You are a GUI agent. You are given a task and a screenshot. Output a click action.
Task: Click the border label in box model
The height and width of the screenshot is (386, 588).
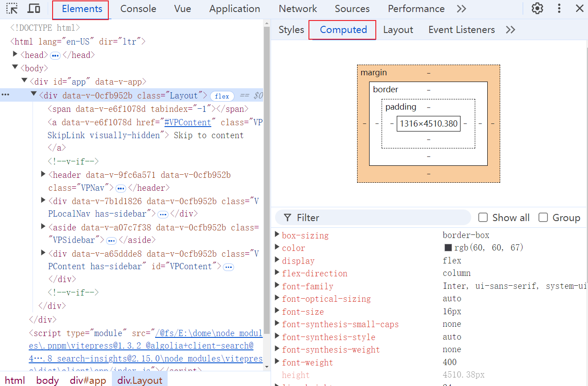point(386,90)
